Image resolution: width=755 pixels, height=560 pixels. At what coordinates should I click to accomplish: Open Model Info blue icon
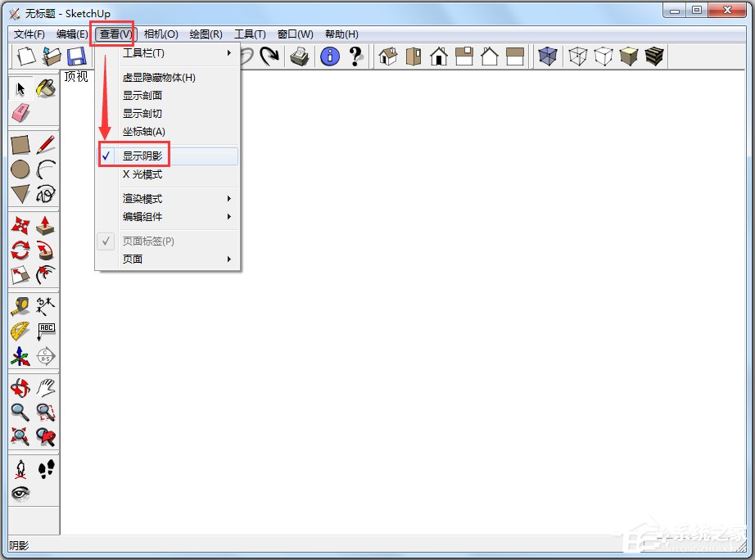[330, 56]
